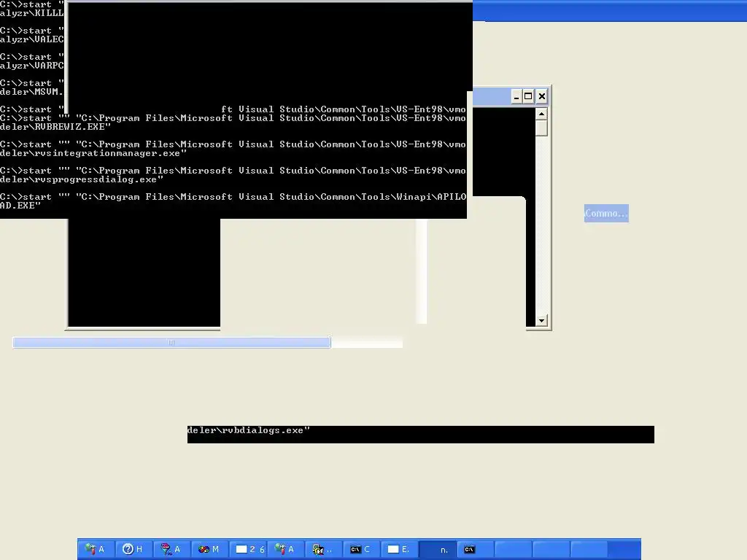Click the line deler\rvsintegrationmanager.exe"

pos(93,153)
